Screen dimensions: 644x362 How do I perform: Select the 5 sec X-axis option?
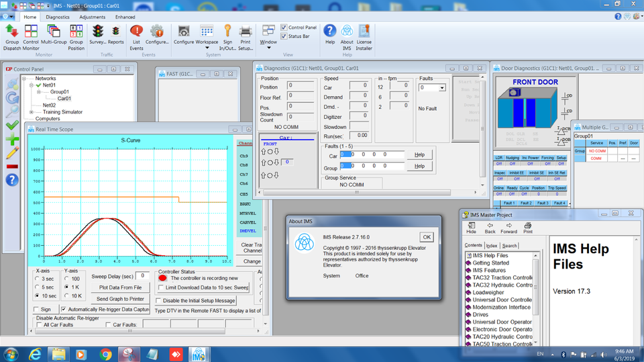coord(38,287)
